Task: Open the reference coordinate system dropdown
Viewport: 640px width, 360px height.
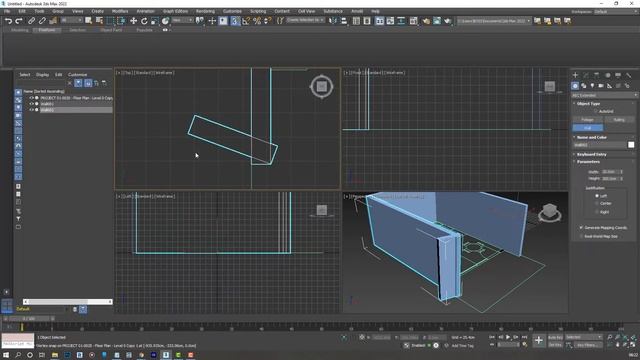Action: [x=182, y=20]
